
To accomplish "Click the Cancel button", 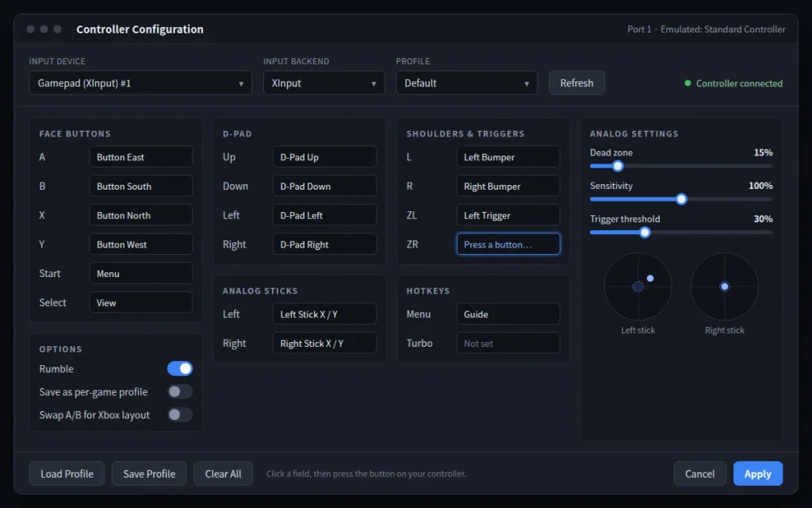I will 699,474.
